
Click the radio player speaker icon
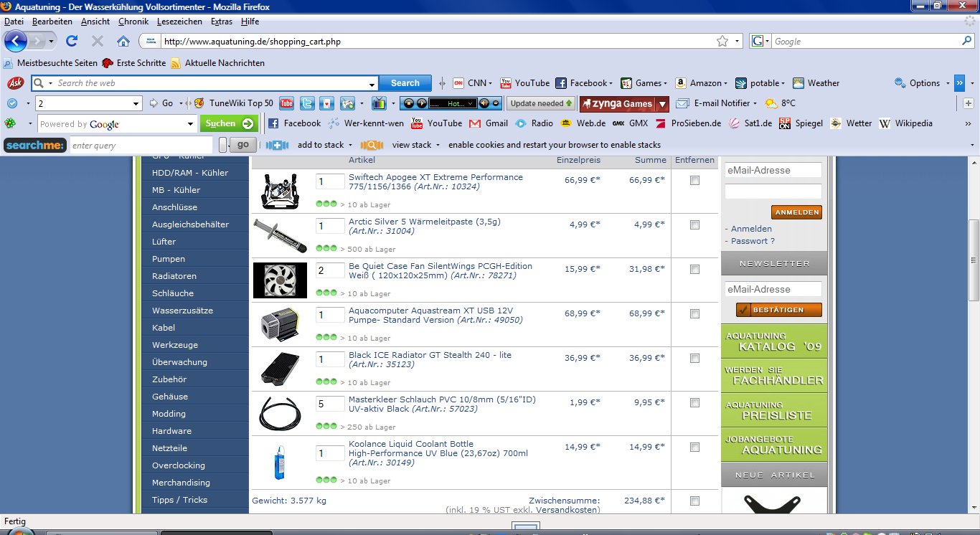coord(484,103)
